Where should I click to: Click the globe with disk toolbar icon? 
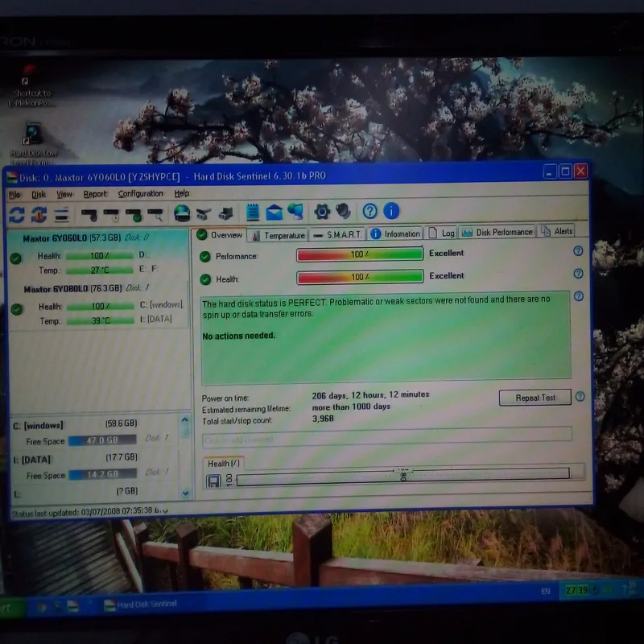pyautogui.click(x=182, y=213)
